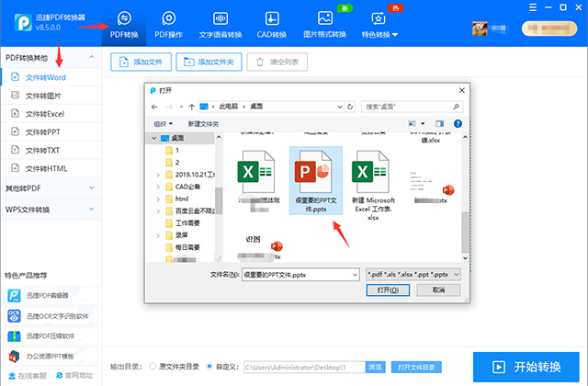Click Forward arrow in Open dialog
Image resolution: width=588 pixels, height=386 pixels.
coord(169,107)
